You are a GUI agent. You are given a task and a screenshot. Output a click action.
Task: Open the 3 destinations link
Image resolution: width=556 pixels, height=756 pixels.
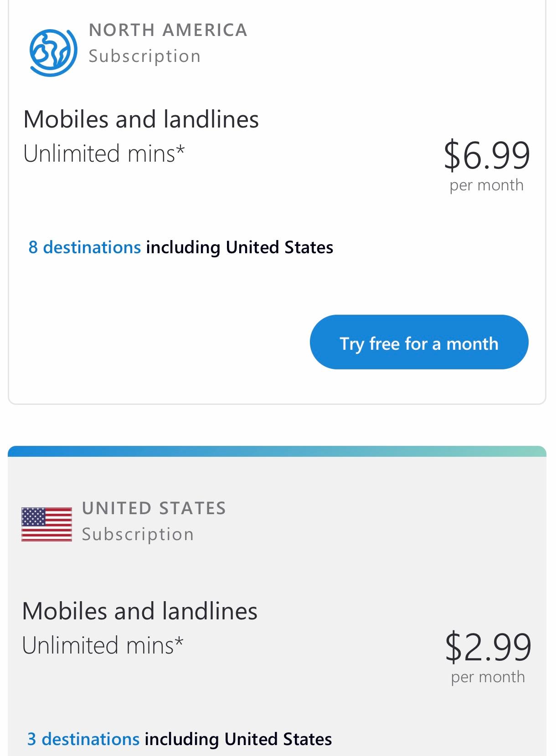click(83, 739)
